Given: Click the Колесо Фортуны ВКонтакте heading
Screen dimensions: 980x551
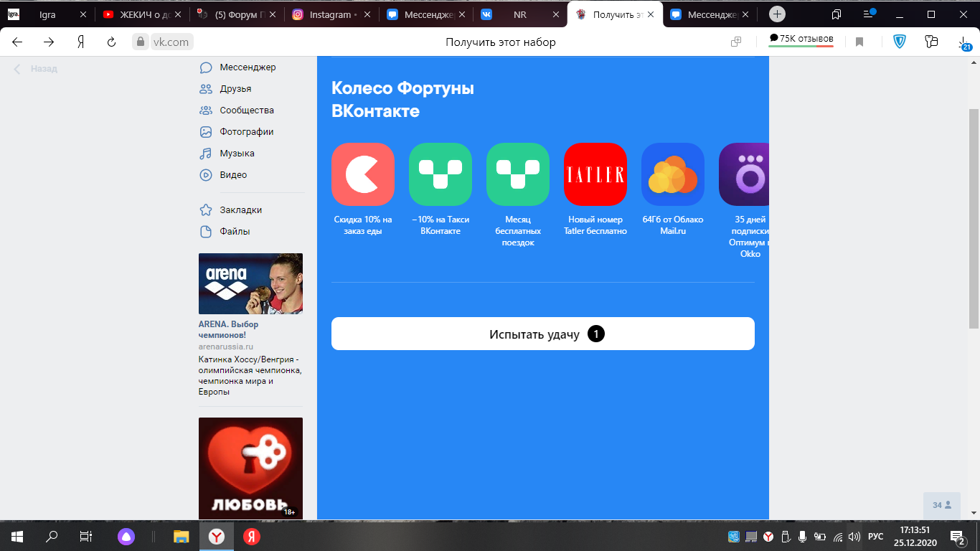Looking at the screenshot, I should [402, 100].
